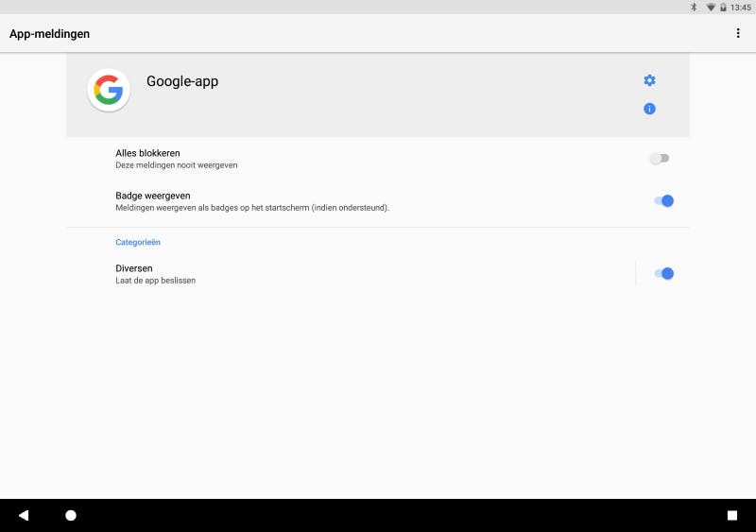756x532 pixels.
Task: Click the App-meldingen page title
Action: pyautogui.click(x=50, y=34)
